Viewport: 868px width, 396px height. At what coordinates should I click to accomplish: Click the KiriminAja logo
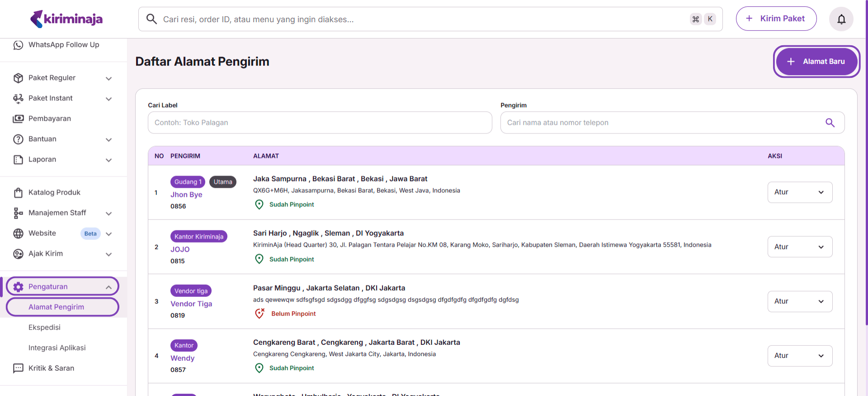click(x=66, y=19)
